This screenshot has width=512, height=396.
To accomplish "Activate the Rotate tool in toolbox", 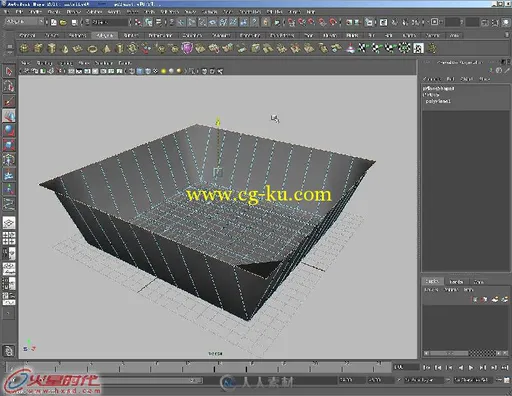I will tap(9, 130).
